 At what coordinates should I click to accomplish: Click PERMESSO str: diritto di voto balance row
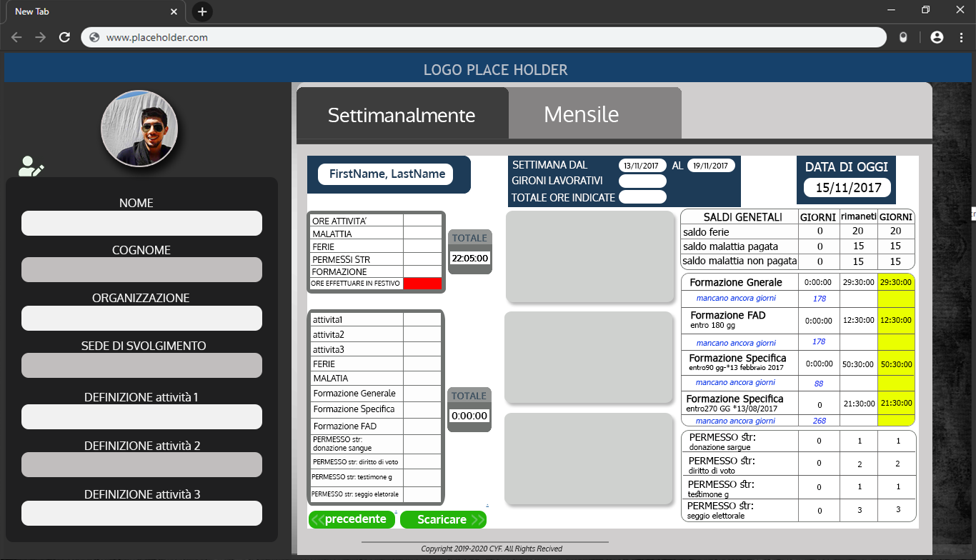(x=798, y=464)
